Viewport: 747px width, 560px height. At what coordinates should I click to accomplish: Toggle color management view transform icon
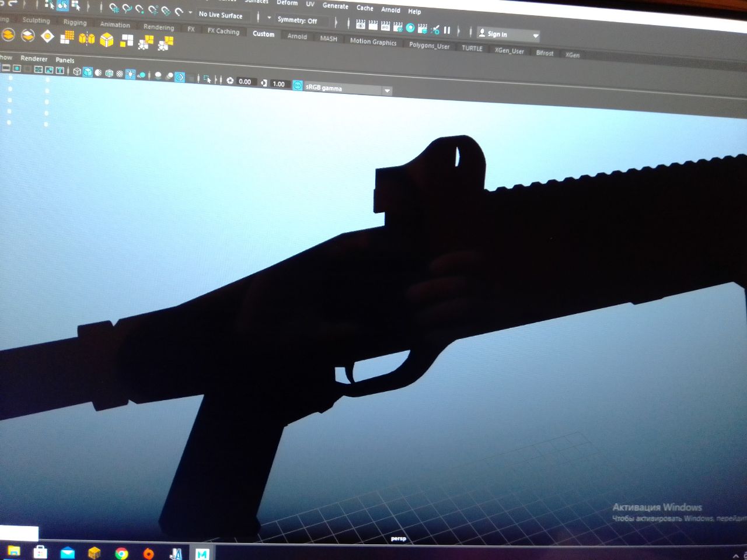coord(298,85)
